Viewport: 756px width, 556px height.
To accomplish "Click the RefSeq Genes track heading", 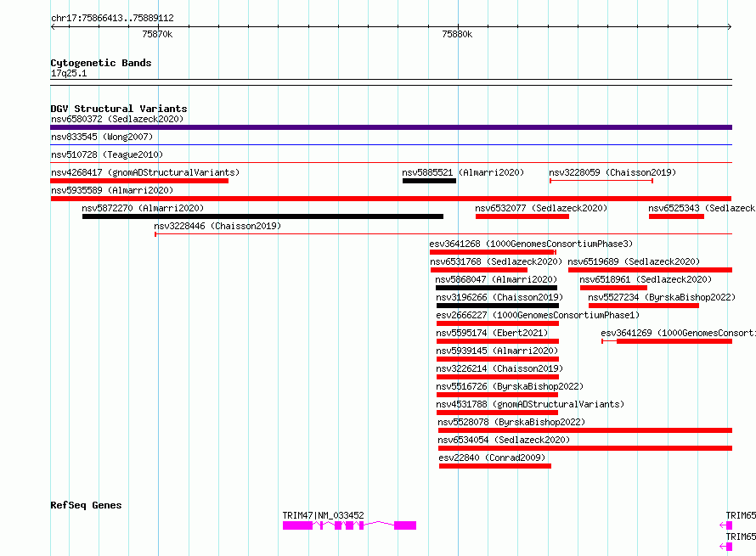I will click(86, 505).
